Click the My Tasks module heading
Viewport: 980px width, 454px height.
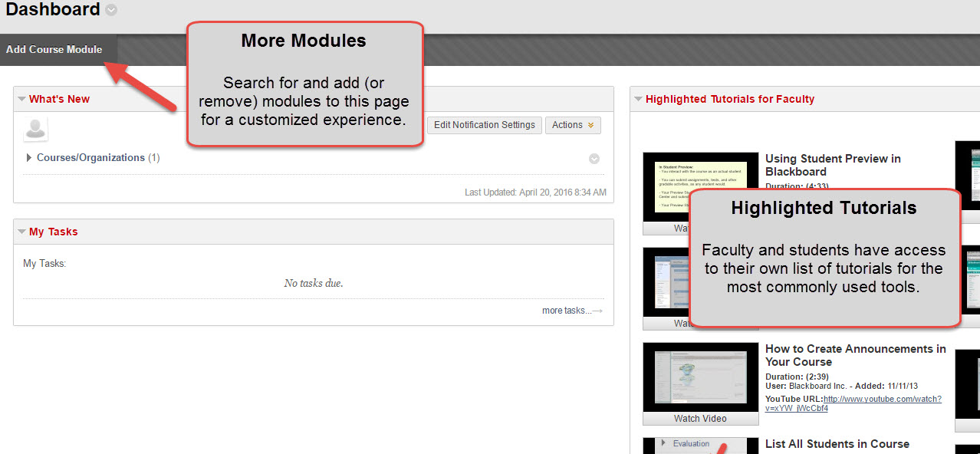click(x=53, y=232)
